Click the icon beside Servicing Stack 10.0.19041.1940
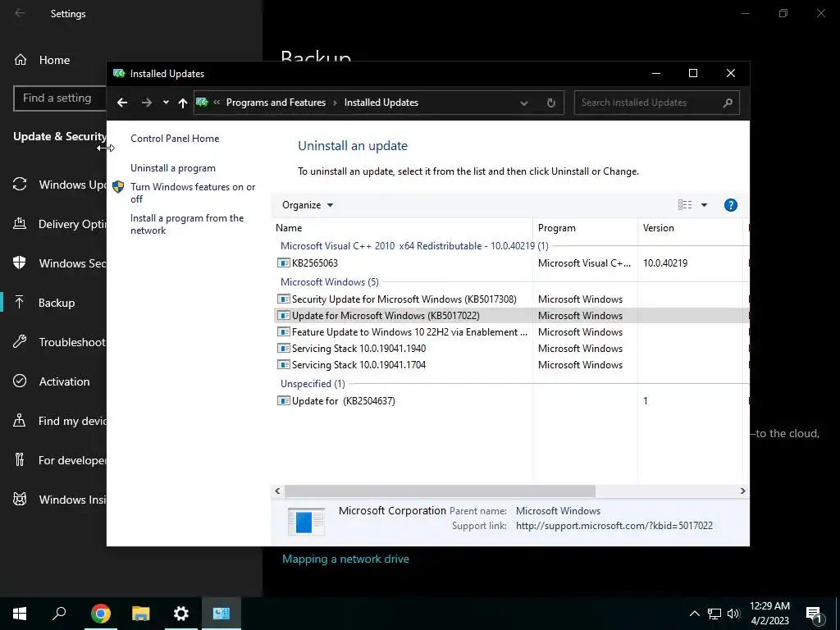This screenshot has width=840, height=630. coord(283,348)
